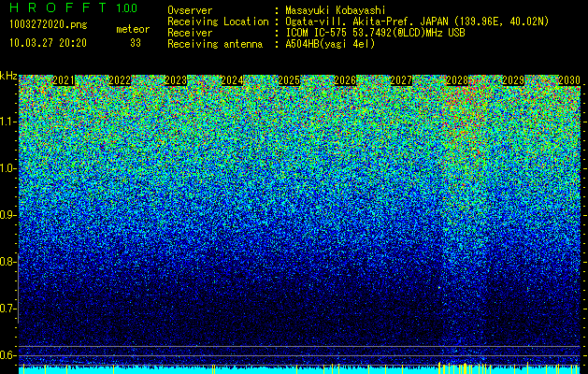The image size is (588, 374).
Task: Click the ICOM IC-575 53.7492 MHz USB text
Action: [375, 33]
